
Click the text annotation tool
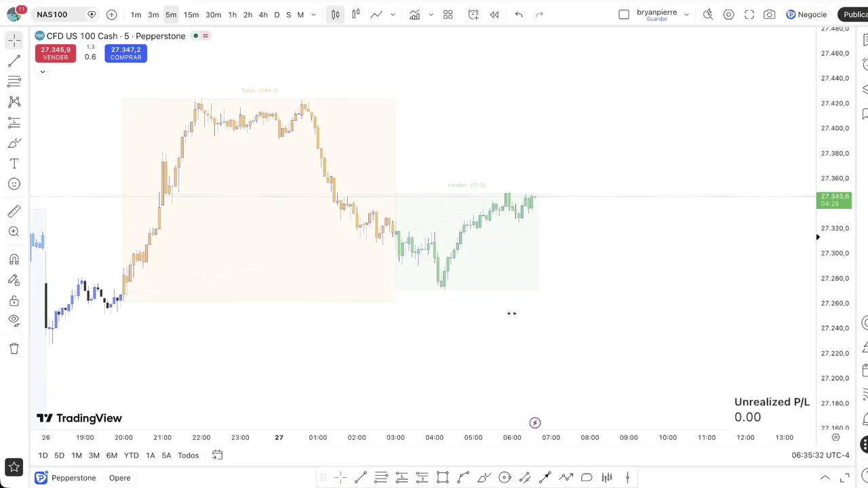[x=14, y=164]
